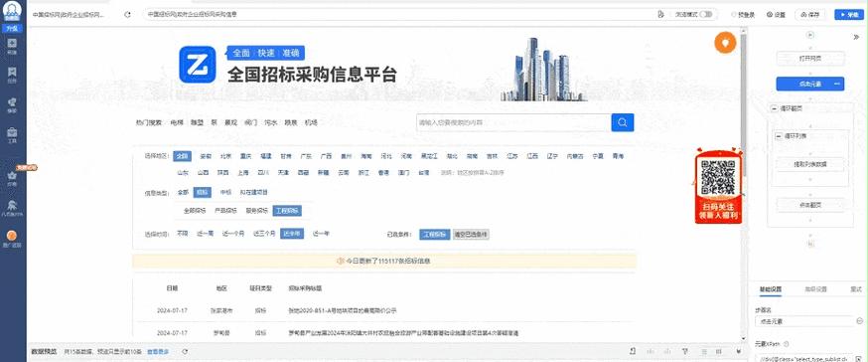868x362 pixels.
Task: Open the orange 推广返现 icon in the sidebar
Action: 12,235
